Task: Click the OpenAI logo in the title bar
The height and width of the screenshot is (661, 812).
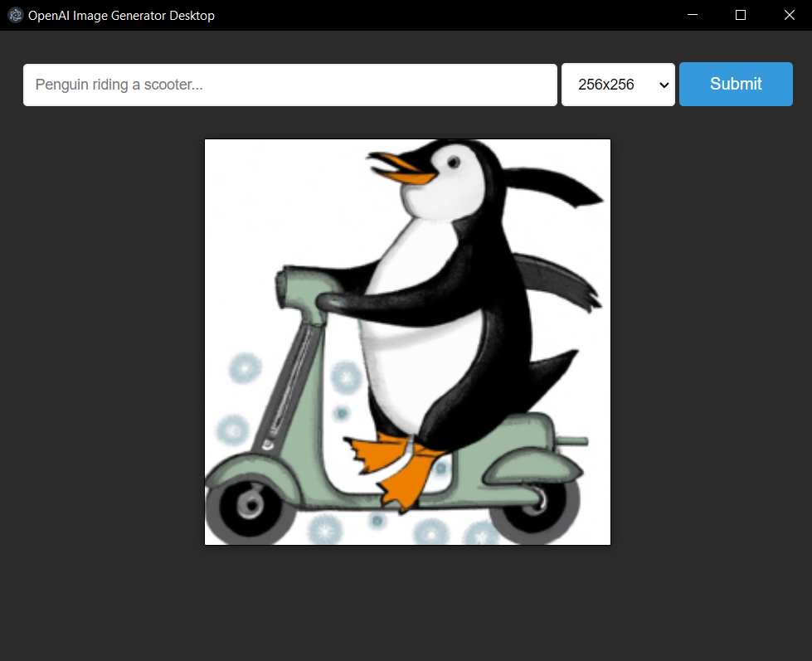Action: [14, 15]
